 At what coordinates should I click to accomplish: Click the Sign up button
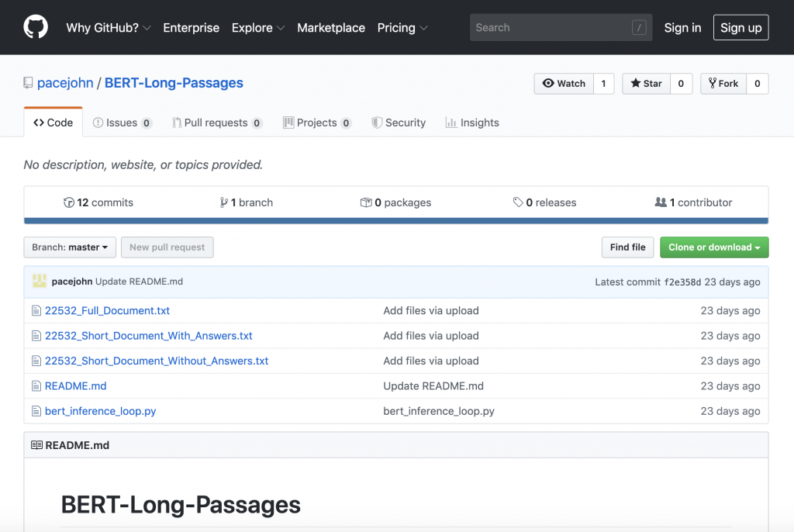tap(740, 27)
